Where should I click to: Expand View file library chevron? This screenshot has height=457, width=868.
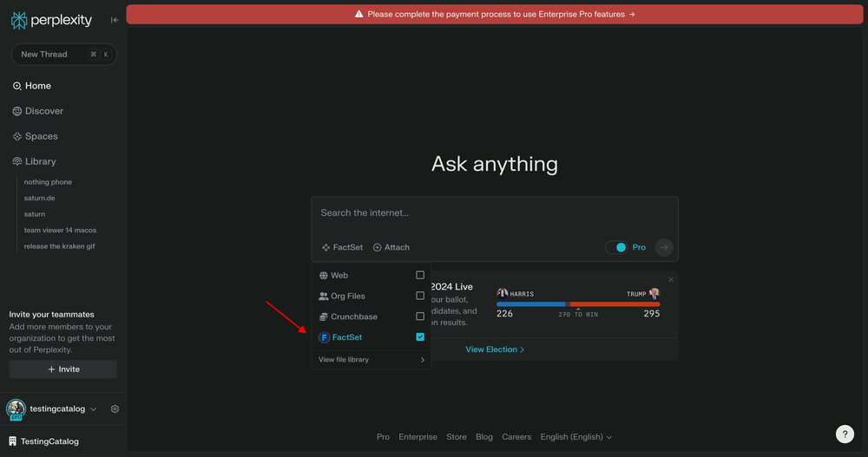coord(423,360)
